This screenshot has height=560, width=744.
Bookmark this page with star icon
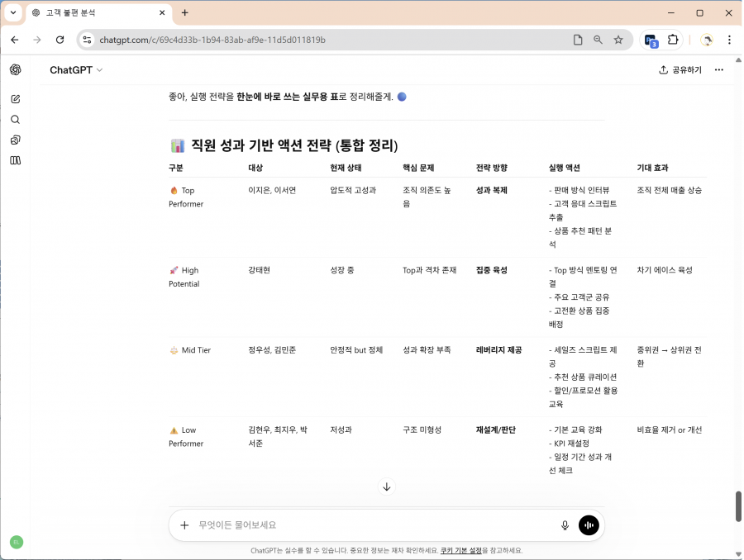point(618,40)
